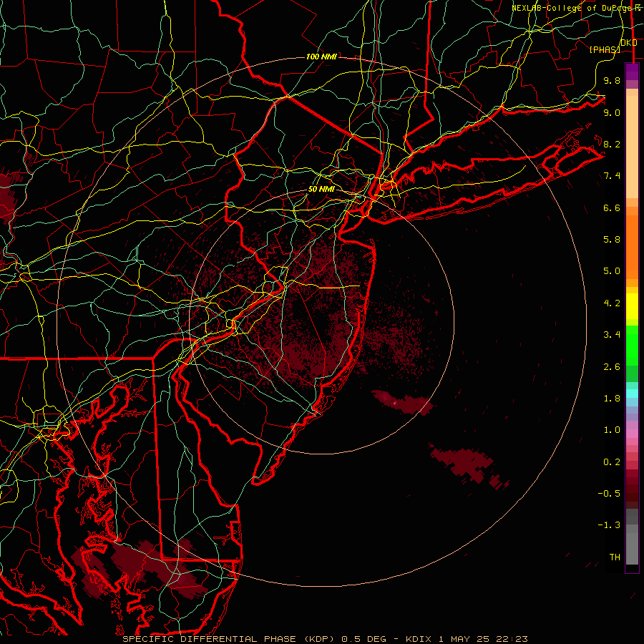
Task: Click the yellow segment of the color bar
Action: coord(632,306)
